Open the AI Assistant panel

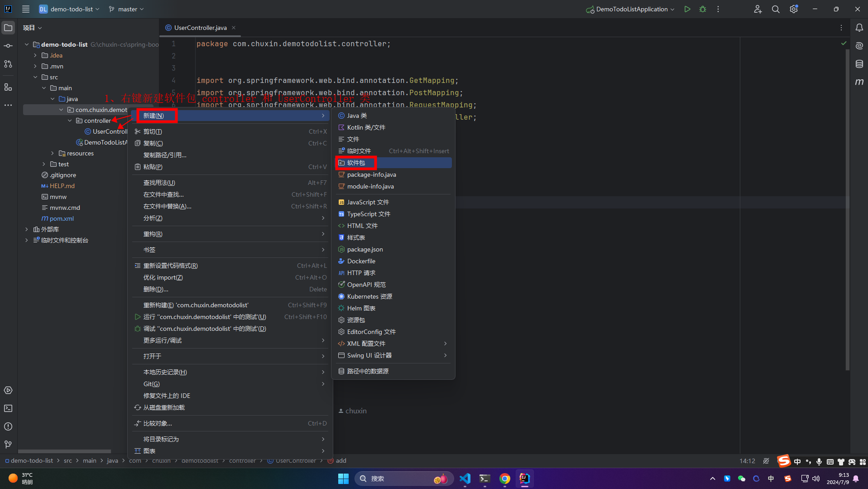click(x=859, y=46)
